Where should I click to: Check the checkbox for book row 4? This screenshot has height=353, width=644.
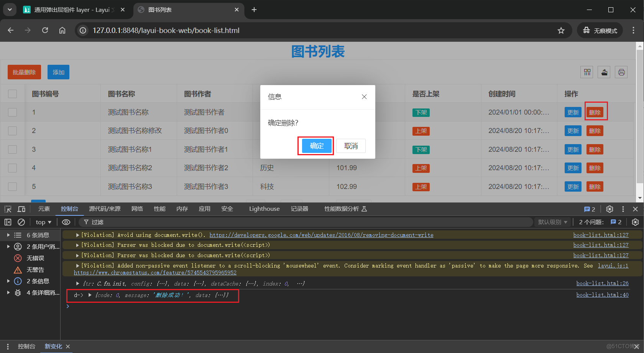[13, 168]
